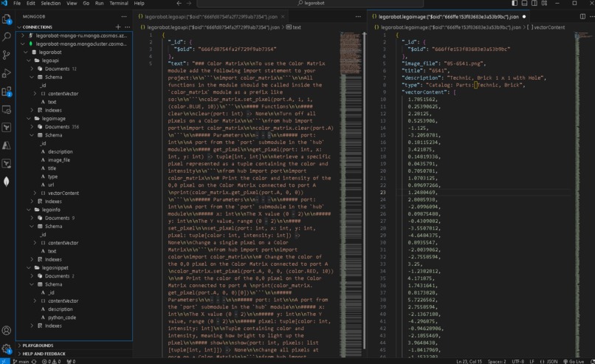Close the legoapi JSON editor tab
This screenshot has height=364, width=595.
(282, 17)
